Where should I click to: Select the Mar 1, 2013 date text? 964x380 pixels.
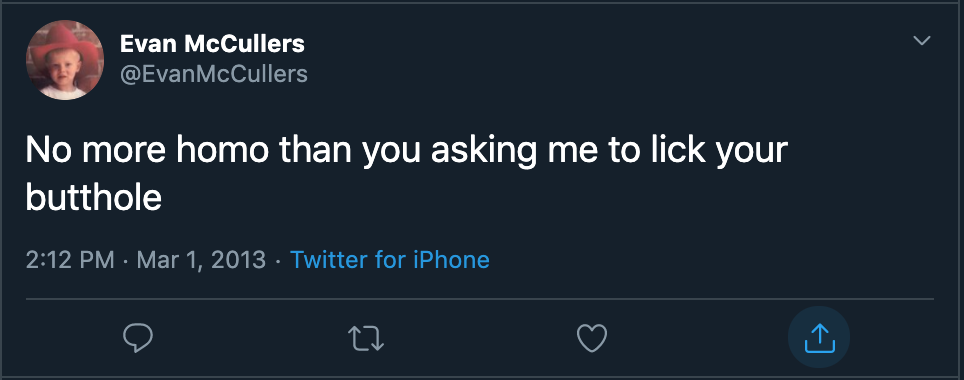click(201, 259)
